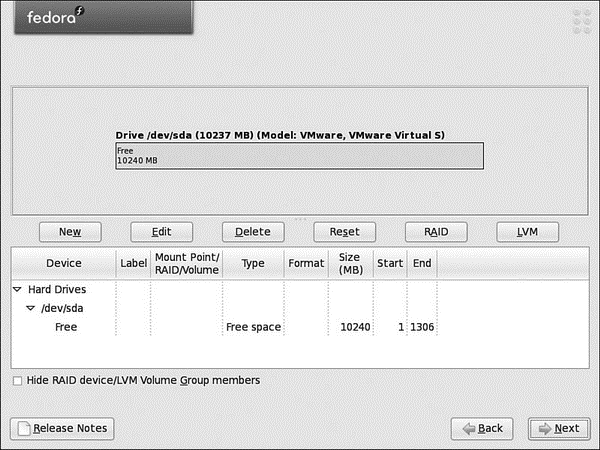Image resolution: width=600 pixels, height=450 pixels.
Task: Click the Reset button
Action: pos(344,232)
